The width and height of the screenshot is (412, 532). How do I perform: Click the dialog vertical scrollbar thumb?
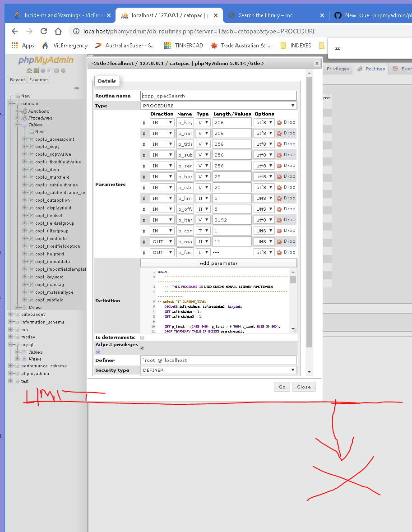point(309,212)
